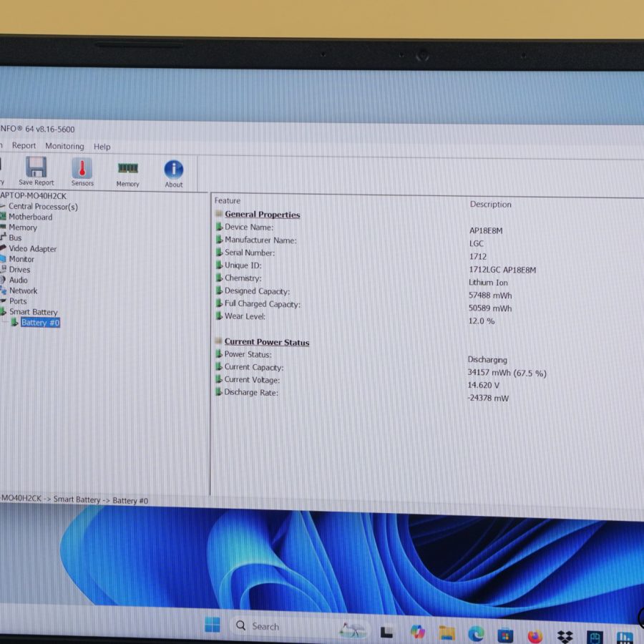Click the battery icon beside Device Name
644x644 pixels.
point(220,226)
